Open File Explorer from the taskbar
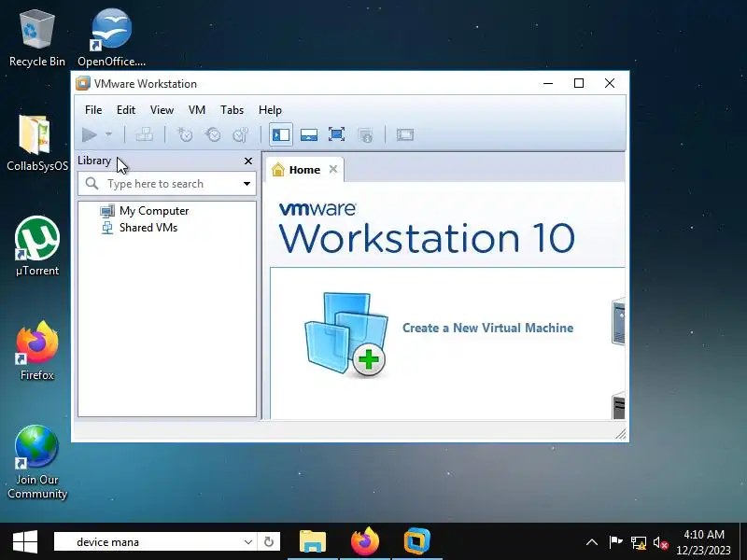This screenshot has width=747, height=560. 313,542
